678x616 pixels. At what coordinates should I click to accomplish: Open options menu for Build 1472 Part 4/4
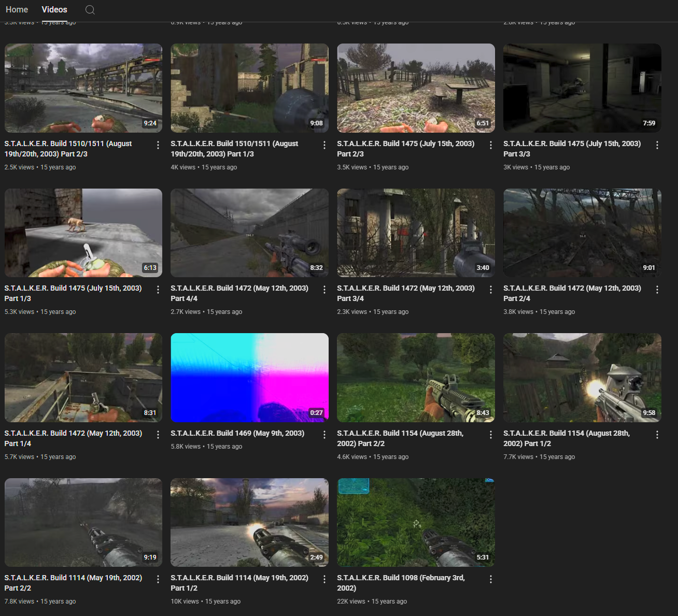click(x=324, y=290)
